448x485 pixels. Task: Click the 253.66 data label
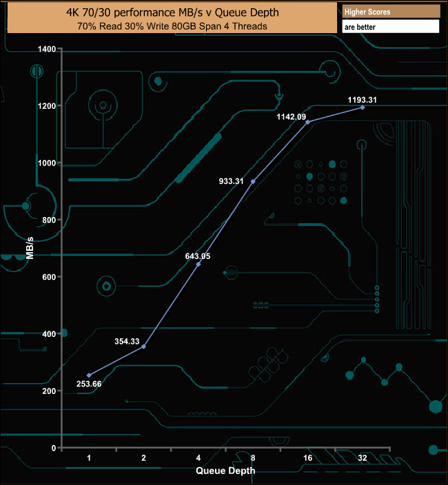click(x=89, y=384)
